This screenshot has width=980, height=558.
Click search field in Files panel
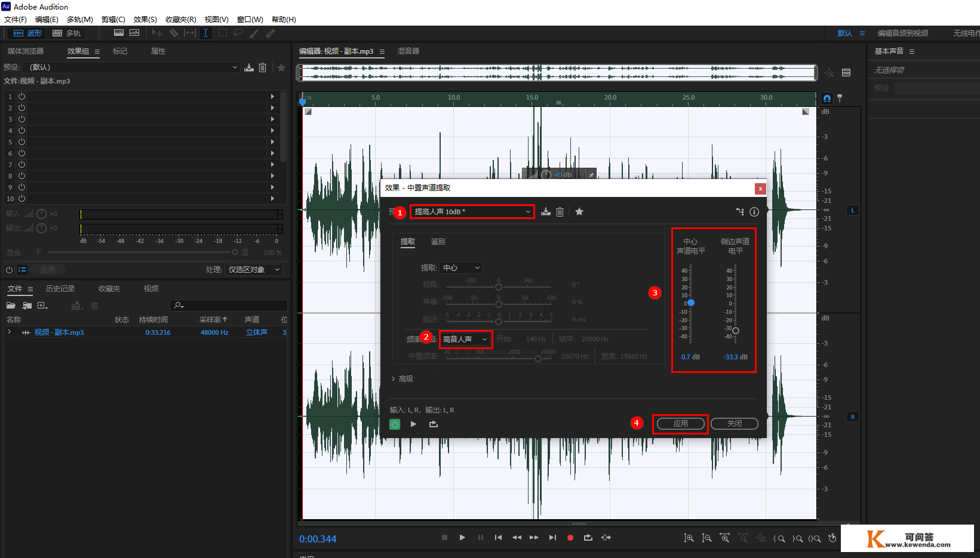[x=229, y=306]
